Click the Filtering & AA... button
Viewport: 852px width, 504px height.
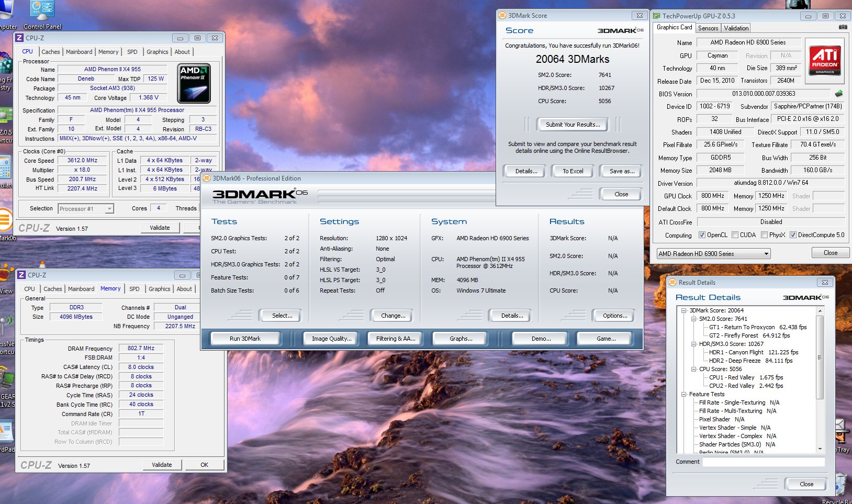point(396,339)
